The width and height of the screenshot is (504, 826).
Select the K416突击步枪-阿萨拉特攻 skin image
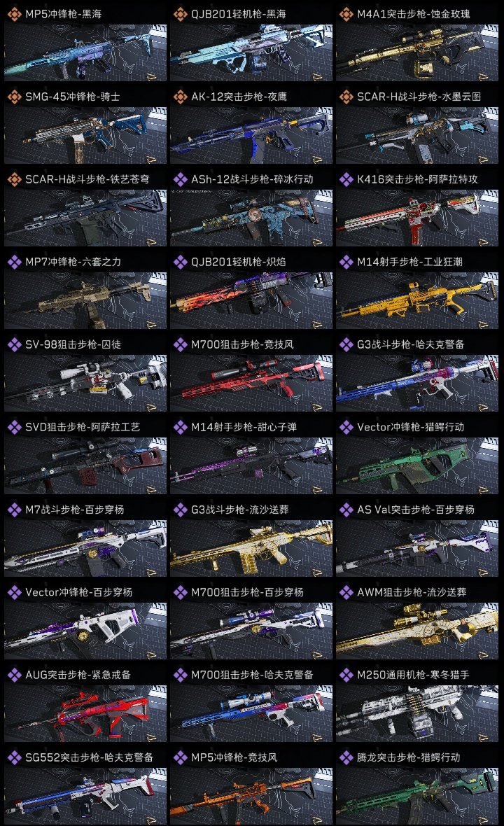click(417, 218)
